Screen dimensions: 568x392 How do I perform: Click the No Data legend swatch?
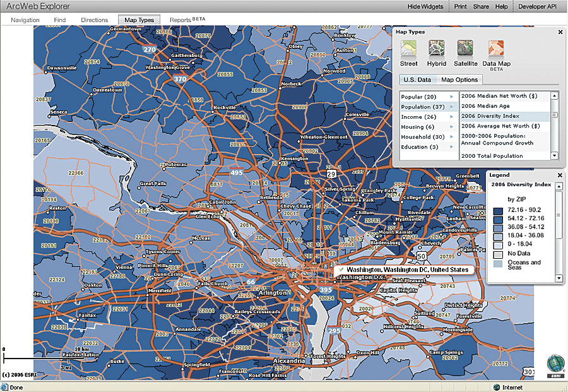coord(498,254)
